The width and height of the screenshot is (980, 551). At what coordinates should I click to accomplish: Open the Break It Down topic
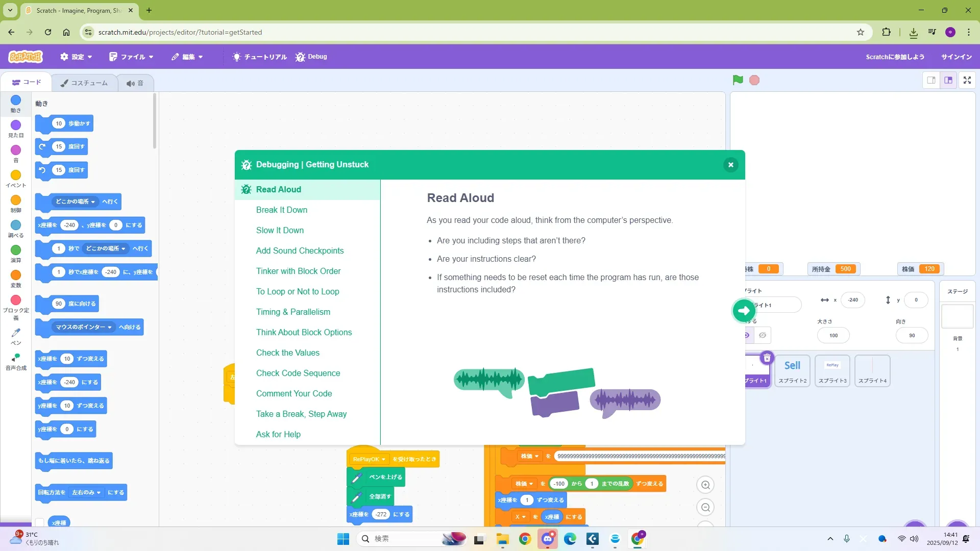pos(281,210)
